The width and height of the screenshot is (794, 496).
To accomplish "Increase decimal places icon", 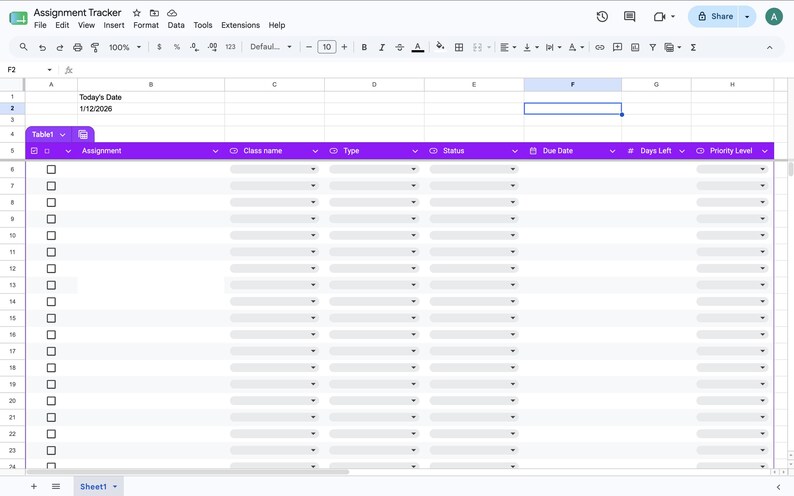I will (x=213, y=47).
